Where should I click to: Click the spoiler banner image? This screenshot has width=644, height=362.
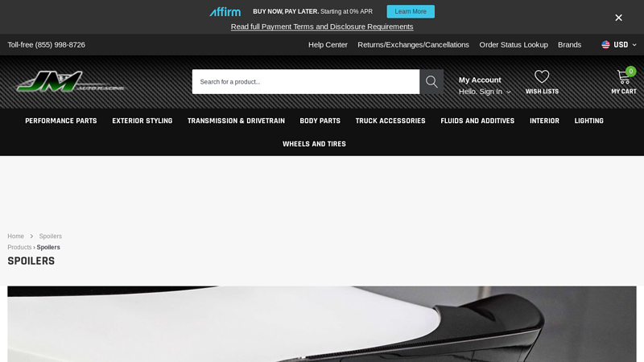(x=322, y=324)
